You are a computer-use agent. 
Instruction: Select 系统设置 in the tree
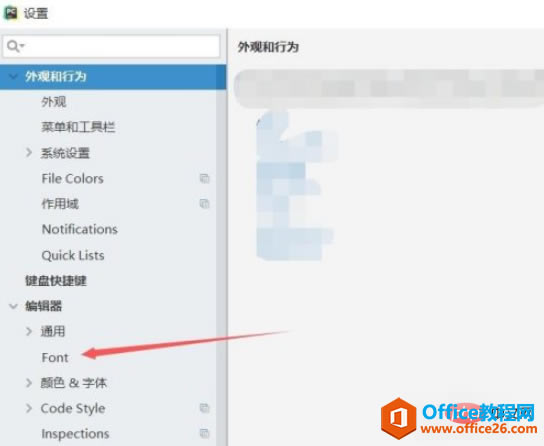65,153
